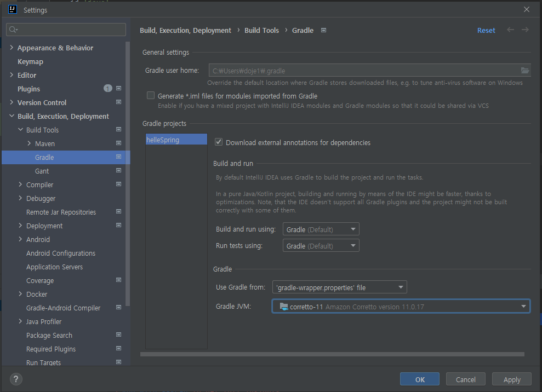Viewport: 542px width, 392px height.
Task: Click the Plugins update count badge
Action: (x=108, y=88)
